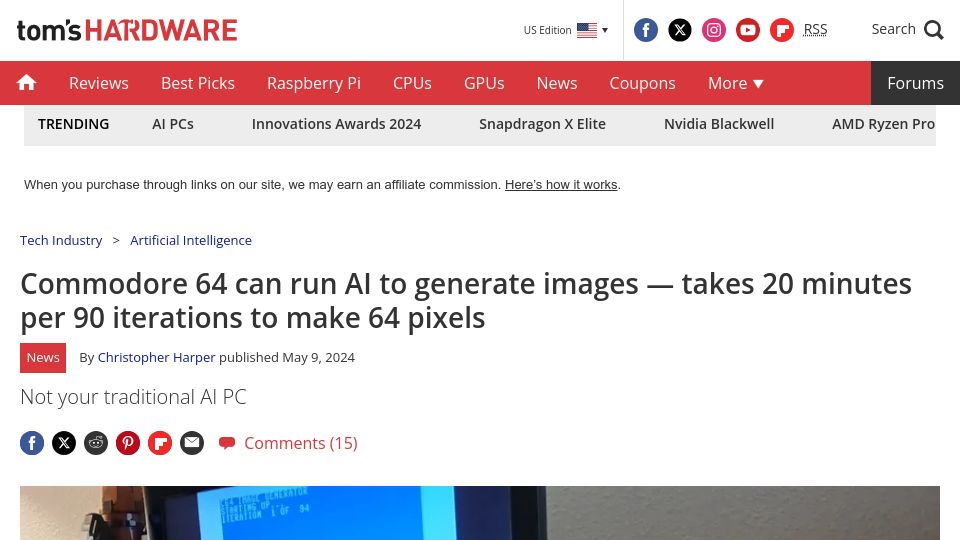Click the article headline text
Image resolution: width=960 pixels, height=540 pixels.
click(x=466, y=301)
